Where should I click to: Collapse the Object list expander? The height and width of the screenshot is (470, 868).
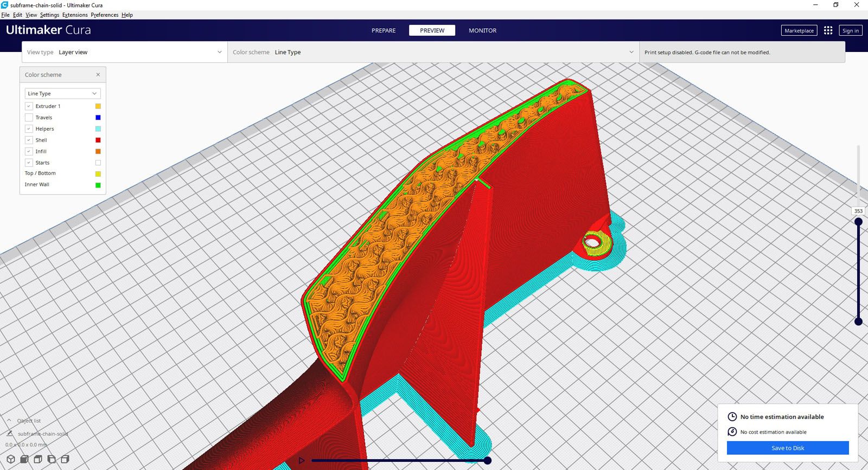[9, 420]
